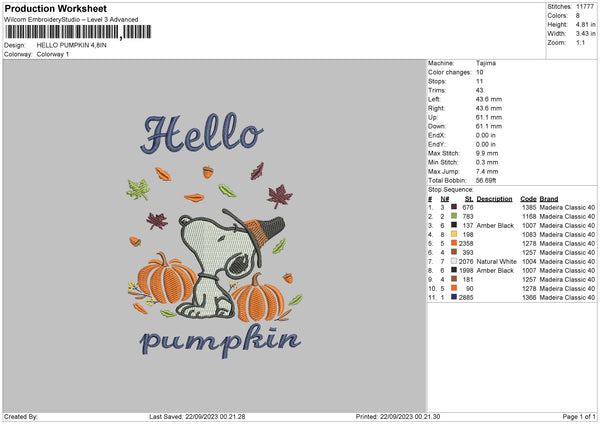Click the N# column header
This screenshot has width=600, height=424.
(x=444, y=199)
